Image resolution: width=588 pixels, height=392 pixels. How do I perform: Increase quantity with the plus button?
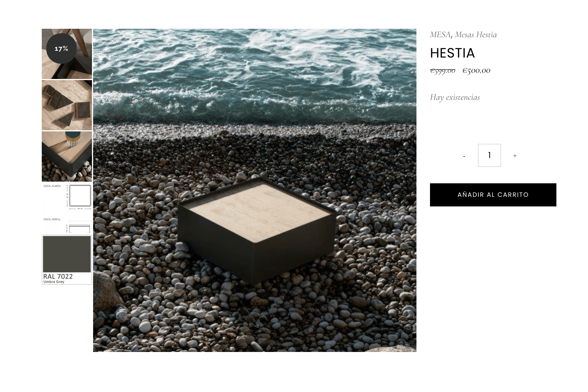pos(515,156)
